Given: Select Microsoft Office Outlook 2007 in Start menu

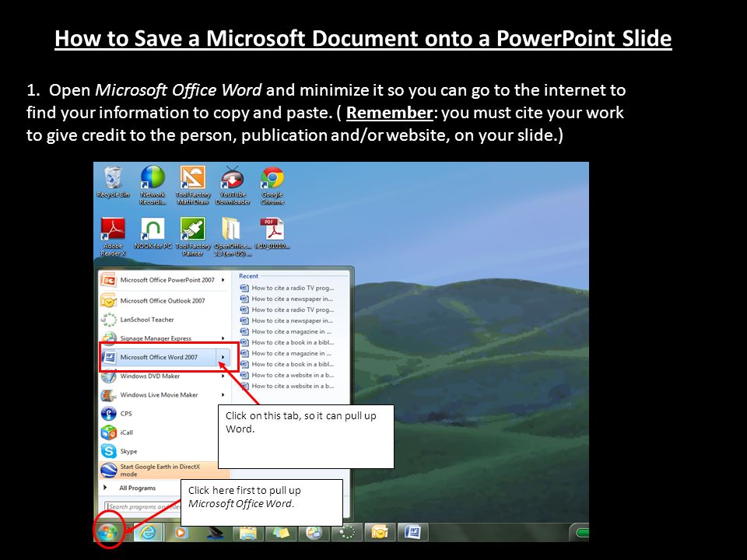Looking at the screenshot, I should click(x=164, y=301).
